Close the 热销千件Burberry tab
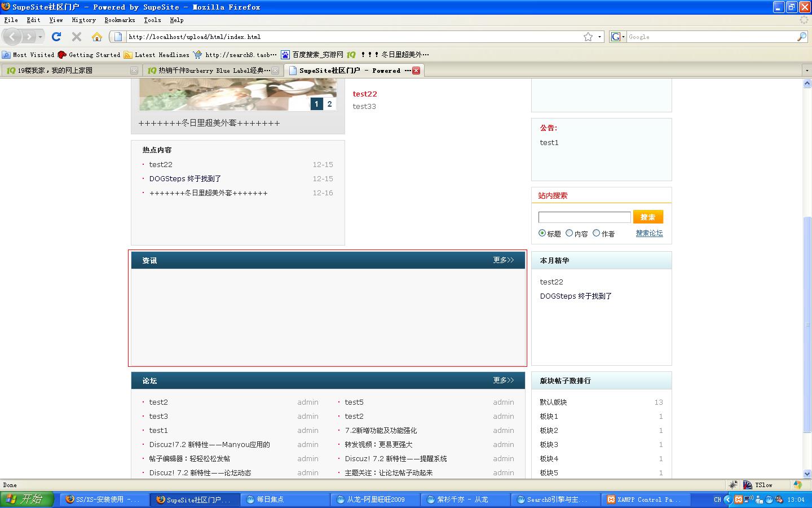The width and height of the screenshot is (812, 508). [275, 71]
